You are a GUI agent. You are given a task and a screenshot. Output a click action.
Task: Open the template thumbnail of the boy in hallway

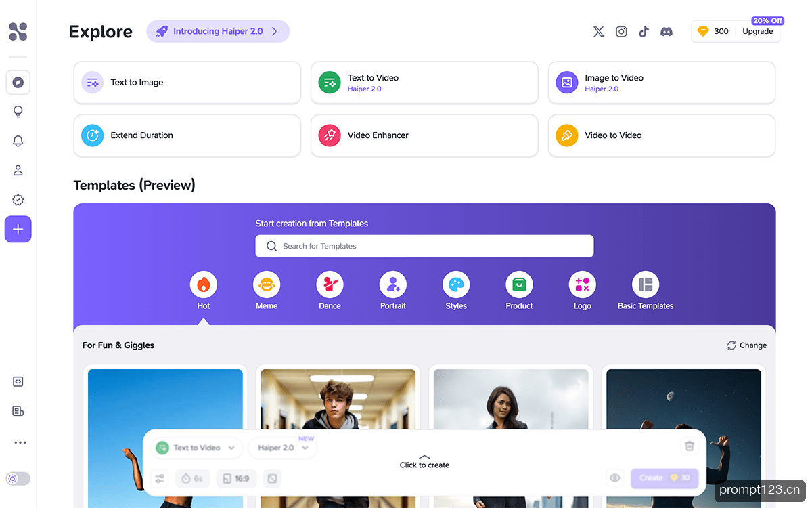pos(338,437)
